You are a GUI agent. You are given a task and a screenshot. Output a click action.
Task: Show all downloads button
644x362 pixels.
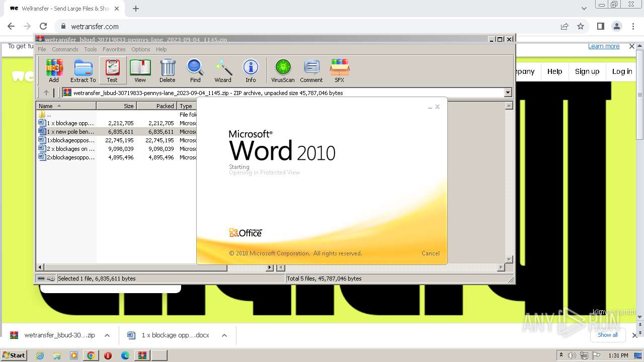607,335
